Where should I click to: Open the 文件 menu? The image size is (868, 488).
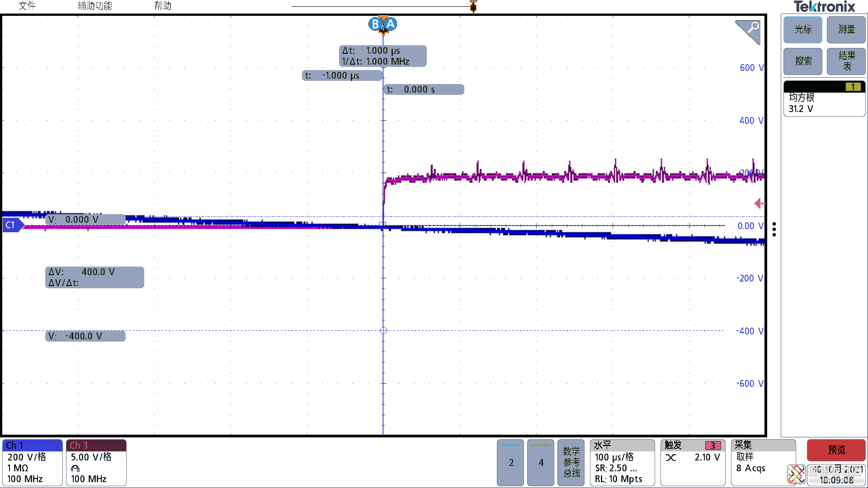27,6
